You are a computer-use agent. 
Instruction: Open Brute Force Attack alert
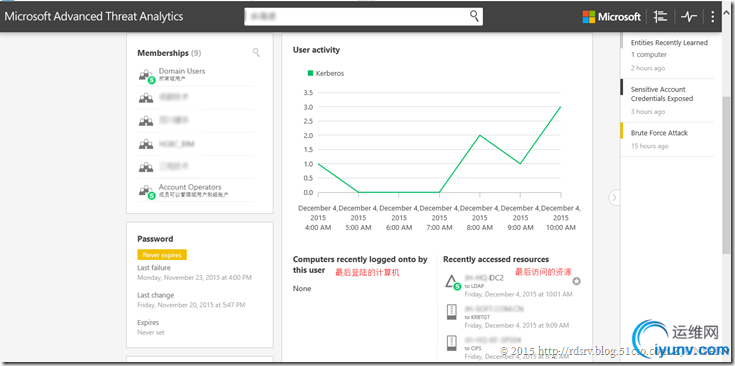click(x=667, y=139)
